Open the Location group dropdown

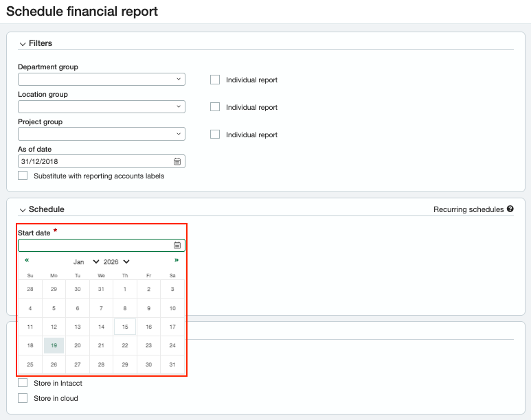coord(102,107)
